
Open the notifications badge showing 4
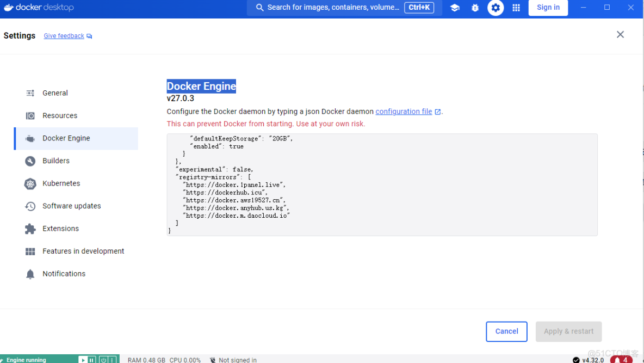(x=622, y=359)
